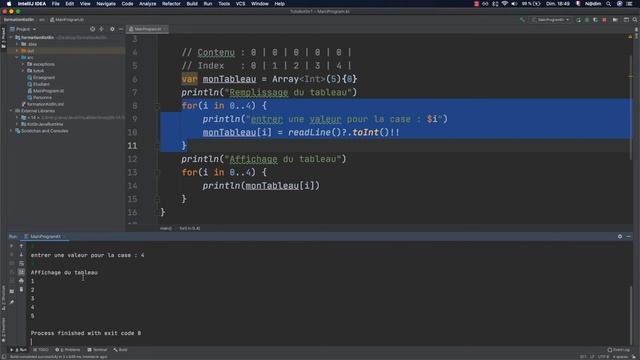This screenshot has width=640, height=360.
Task: Open the Build menu
Action: [192, 4]
